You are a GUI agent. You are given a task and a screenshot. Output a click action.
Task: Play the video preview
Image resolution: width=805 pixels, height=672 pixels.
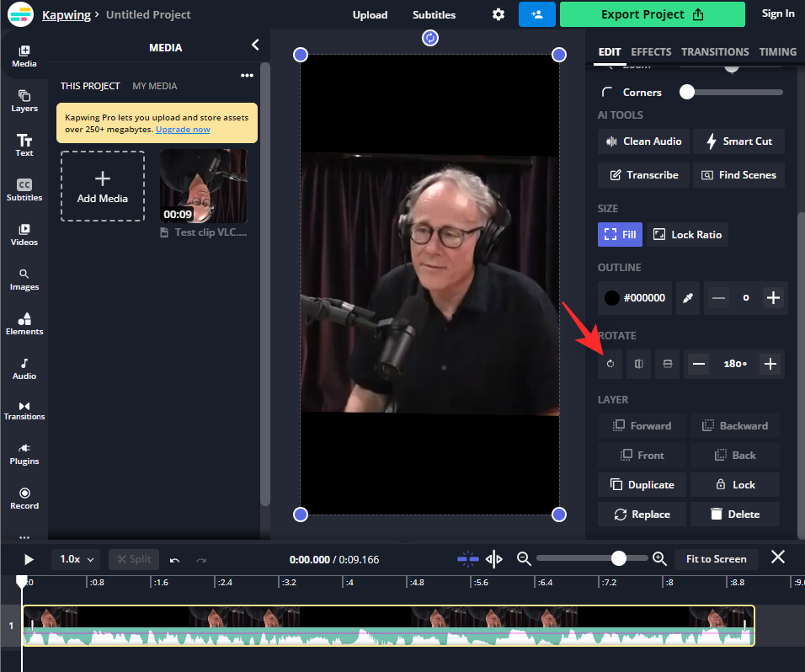[29, 559]
